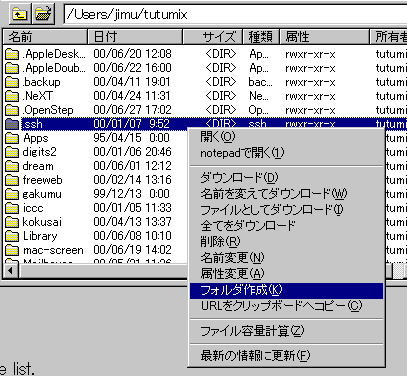Select the .OpenStep folder name
Viewport: 407px width, 376px height.
48,110
